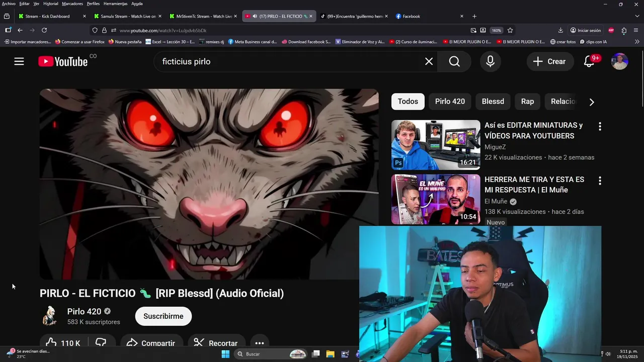Image resolution: width=644 pixels, height=362 pixels.
Task: Open the weather widget on taskbar
Action: [28, 353]
